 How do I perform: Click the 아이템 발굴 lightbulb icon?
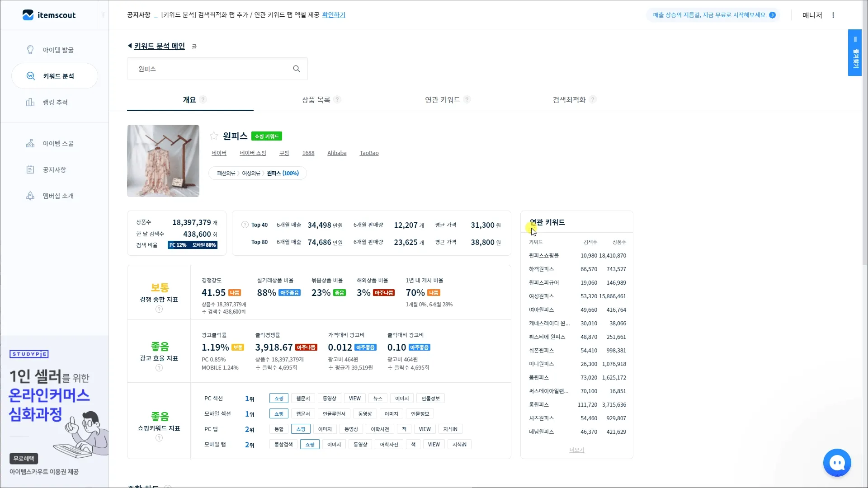[x=30, y=50]
